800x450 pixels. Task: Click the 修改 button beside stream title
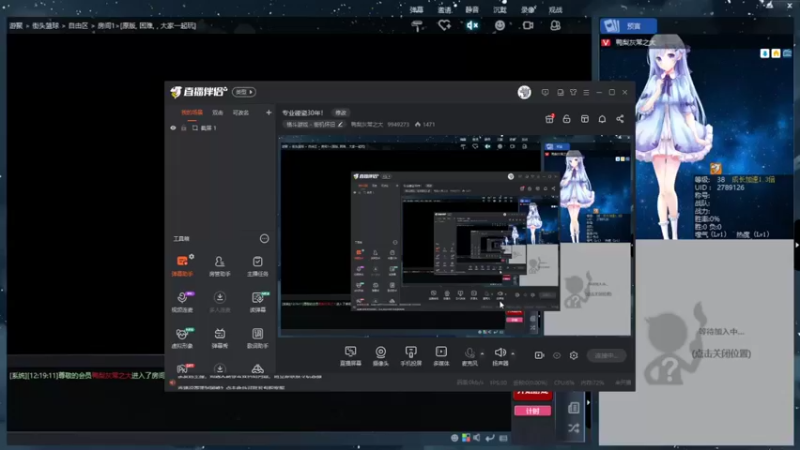click(x=340, y=113)
